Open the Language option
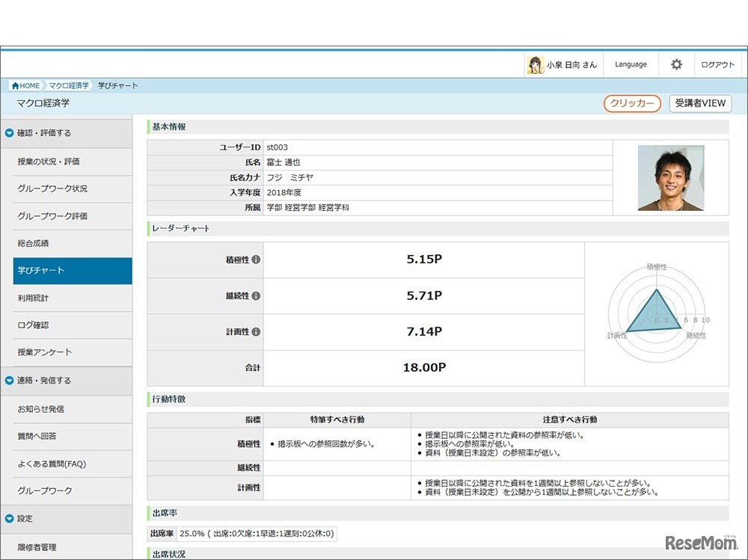This screenshot has width=748, height=560. 631,64
